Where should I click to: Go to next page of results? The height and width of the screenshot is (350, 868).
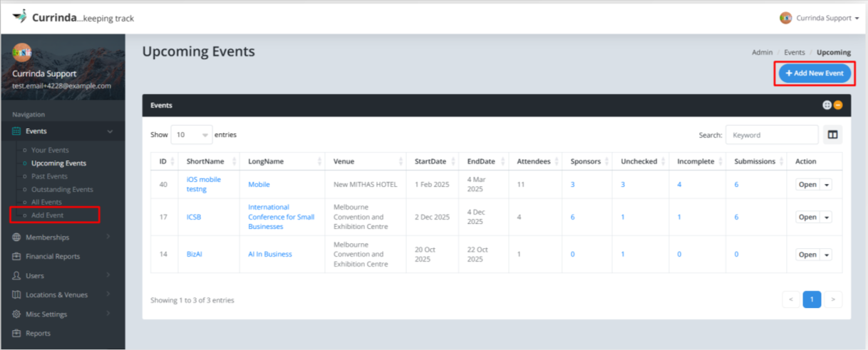(x=832, y=299)
